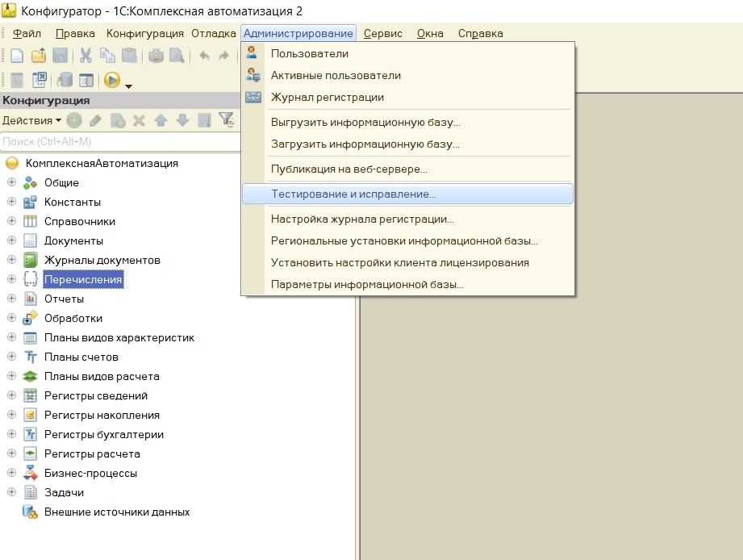Click the Sort list icon
The height and width of the screenshot is (560, 743).
click(204, 120)
